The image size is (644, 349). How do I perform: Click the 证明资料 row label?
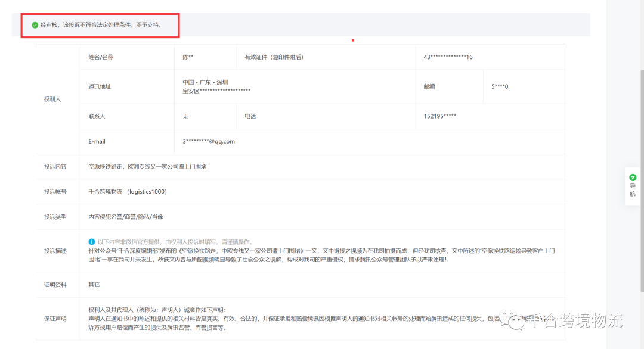pos(55,285)
